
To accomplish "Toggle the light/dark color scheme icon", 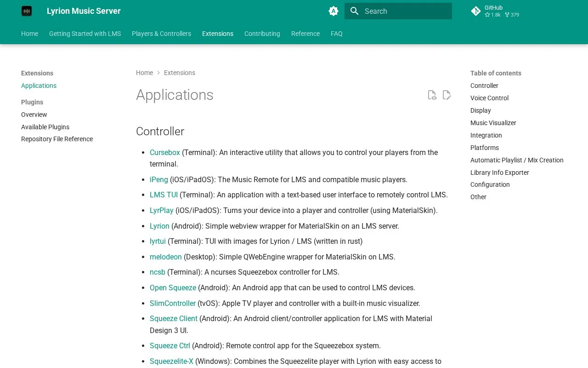I will click(x=334, y=11).
